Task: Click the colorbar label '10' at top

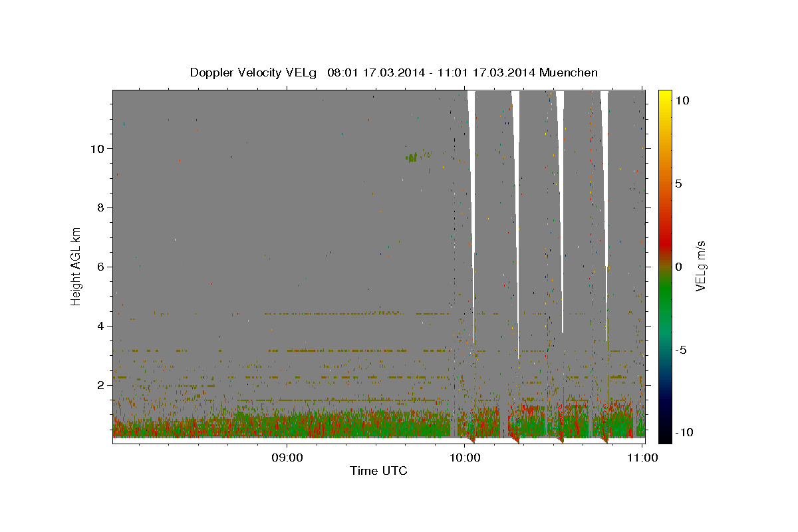Action: (x=681, y=100)
